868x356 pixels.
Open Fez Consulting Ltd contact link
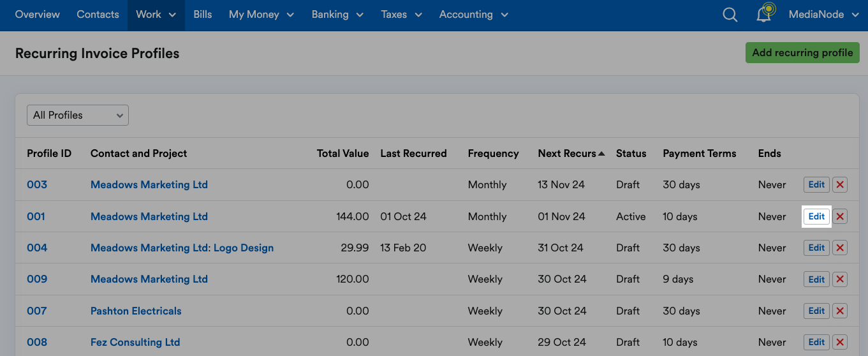click(135, 342)
